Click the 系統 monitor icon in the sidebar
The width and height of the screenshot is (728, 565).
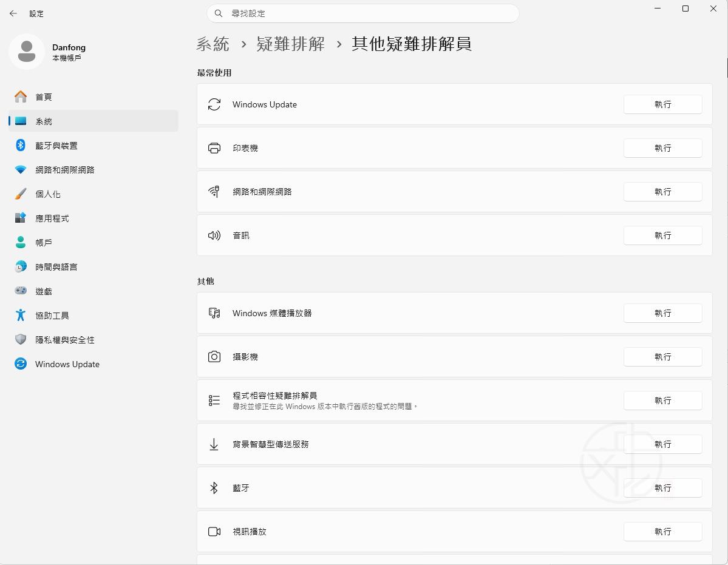[21, 121]
